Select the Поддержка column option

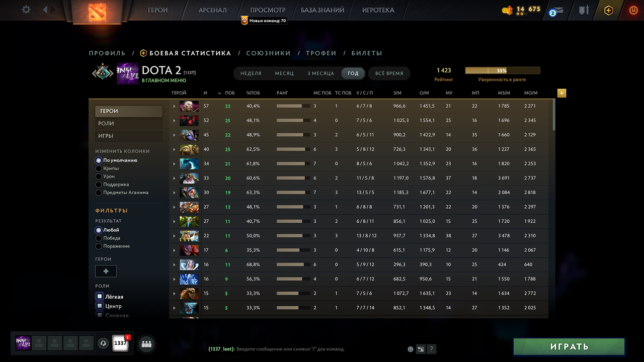click(x=99, y=185)
